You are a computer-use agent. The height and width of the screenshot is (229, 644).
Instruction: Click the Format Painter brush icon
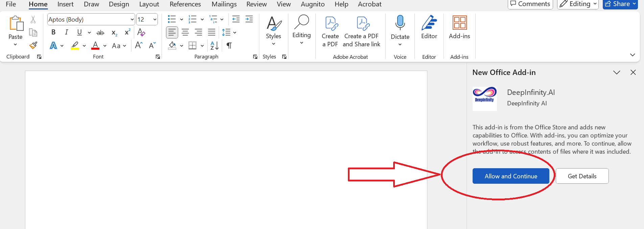tap(33, 46)
